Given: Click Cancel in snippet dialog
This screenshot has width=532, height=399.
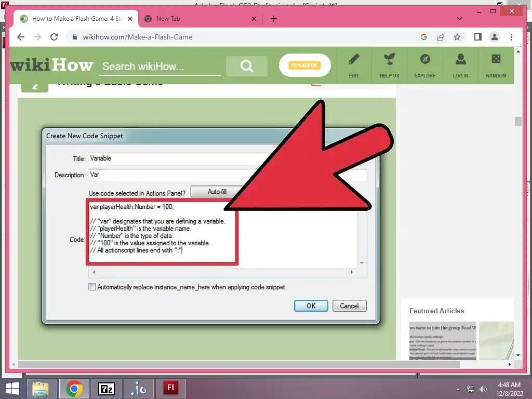Looking at the screenshot, I should click(x=349, y=305).
